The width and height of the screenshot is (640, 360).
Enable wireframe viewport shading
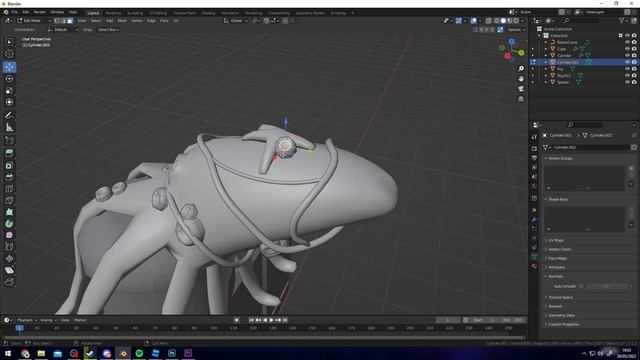[497, 20]
